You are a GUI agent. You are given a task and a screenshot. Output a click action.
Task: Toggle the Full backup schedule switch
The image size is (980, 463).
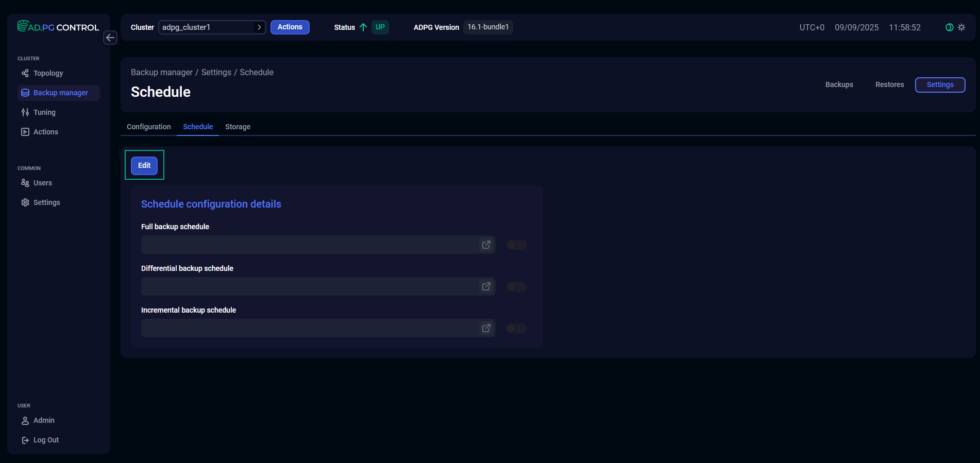pos(516,245)
